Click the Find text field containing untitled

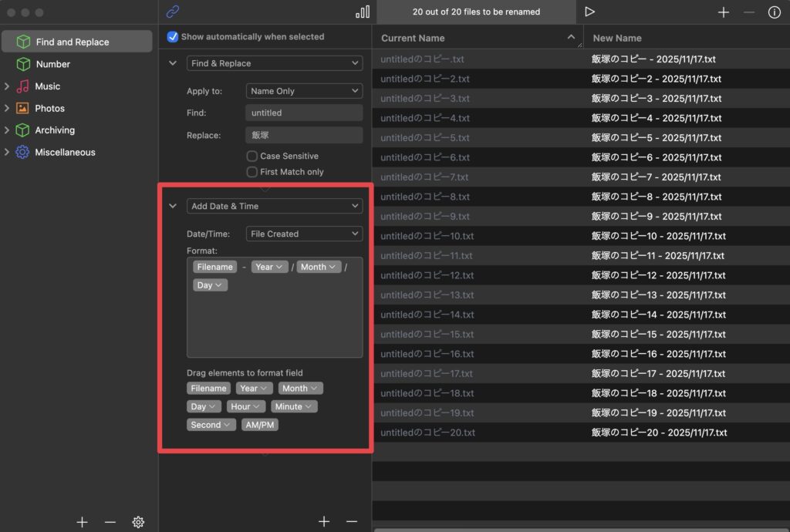pos(304,113)
